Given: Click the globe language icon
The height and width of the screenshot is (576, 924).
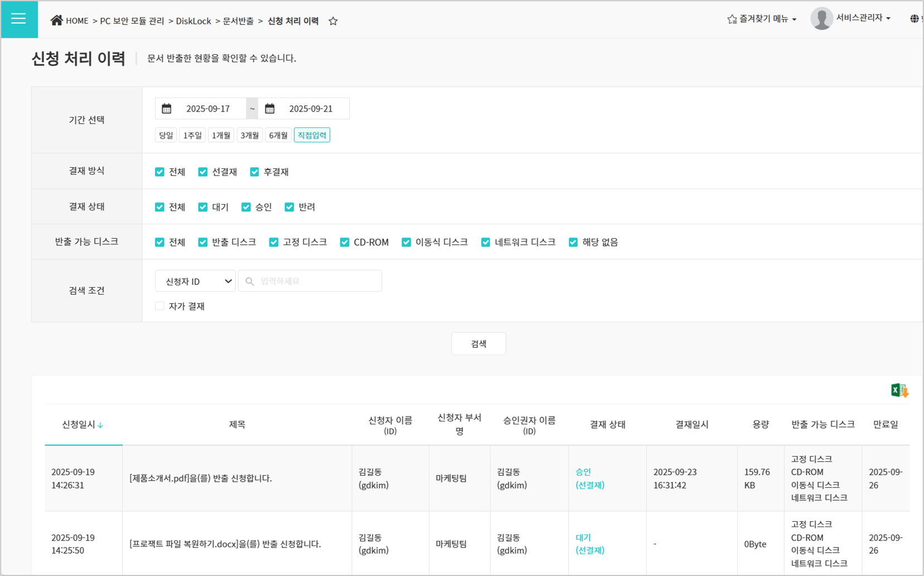Looking at the screenshot, I should [914, 19].
